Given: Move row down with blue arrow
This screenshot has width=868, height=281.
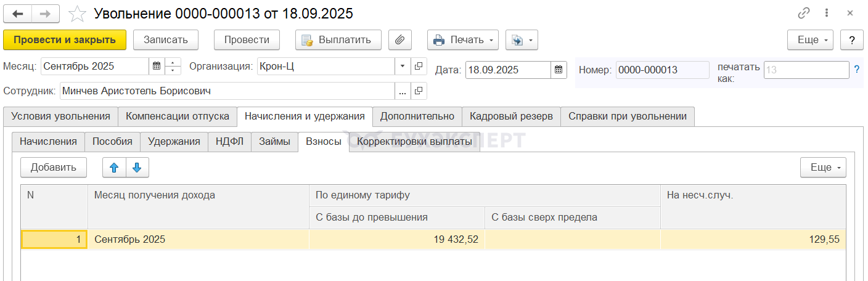Looking at the screenshot, I should click(137, 167).
